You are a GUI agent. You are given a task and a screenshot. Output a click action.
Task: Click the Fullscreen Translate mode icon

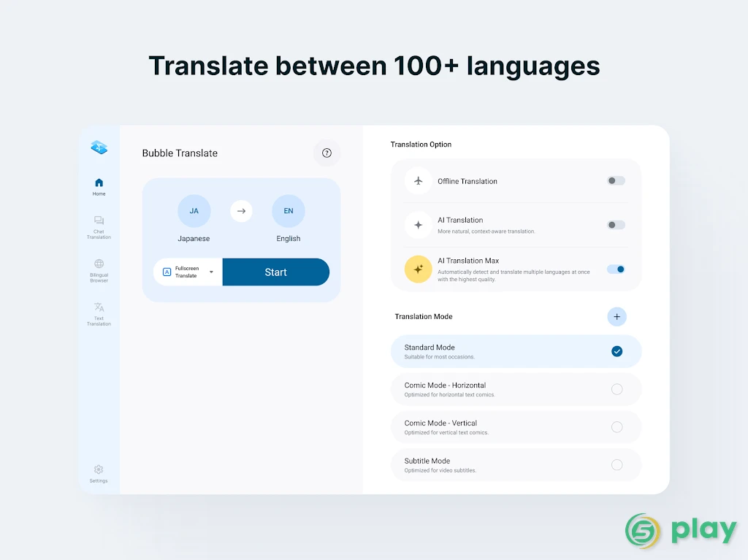(x=167, y=272)
